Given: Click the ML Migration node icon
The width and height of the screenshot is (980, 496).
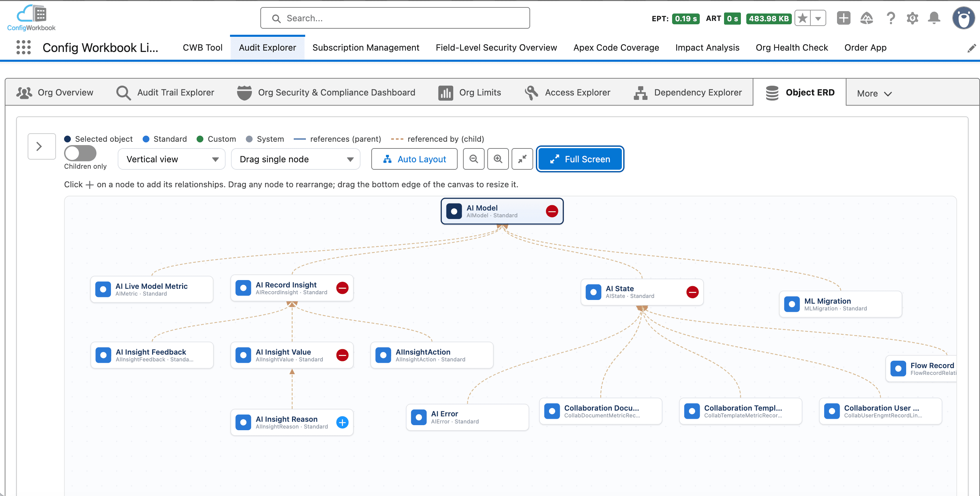Looking at the screenshot, I should click(792, 304).
